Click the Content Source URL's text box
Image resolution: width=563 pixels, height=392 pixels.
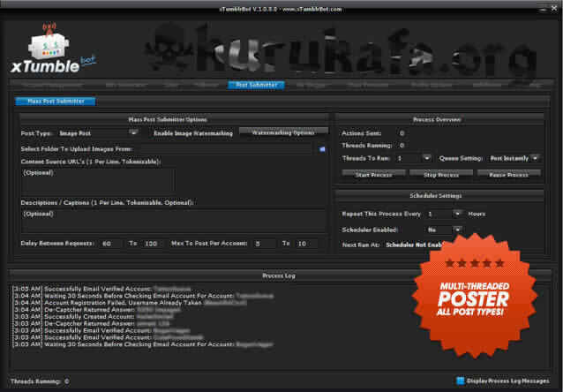[97, 180]
